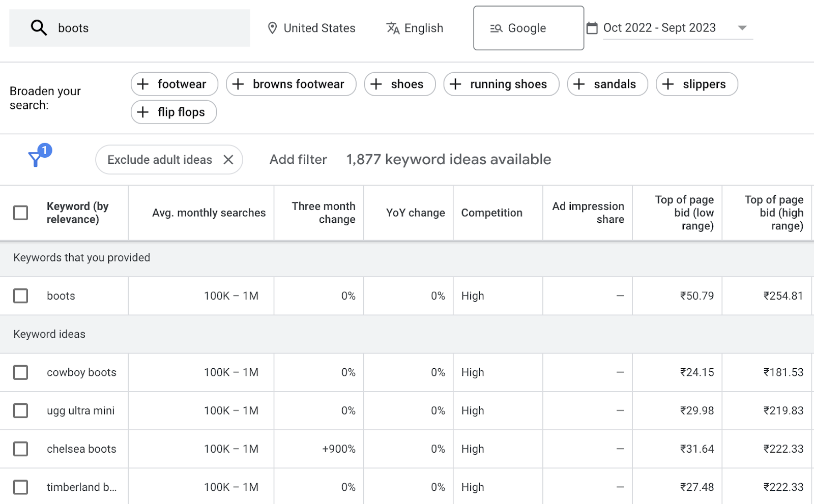Check the ugg ultra mini row
The height and width of the screenshot is (504, 814).
20,410
